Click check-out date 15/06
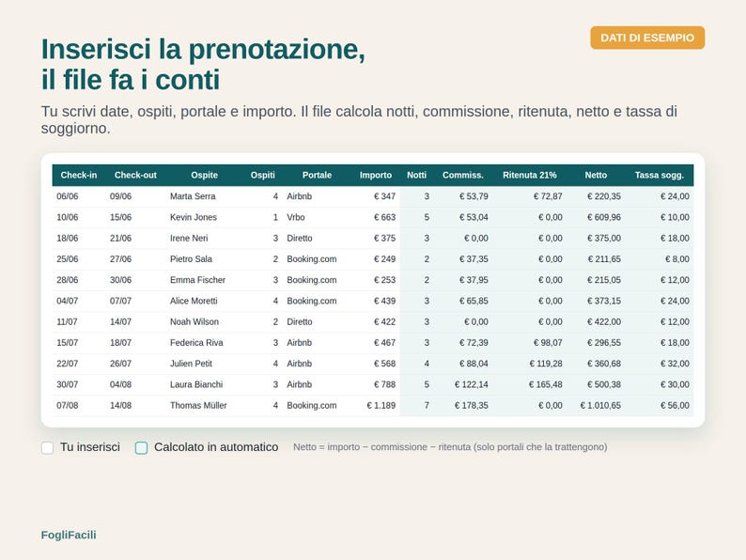Viewport: 746px width, 560px height. click(x=120, y=217)
